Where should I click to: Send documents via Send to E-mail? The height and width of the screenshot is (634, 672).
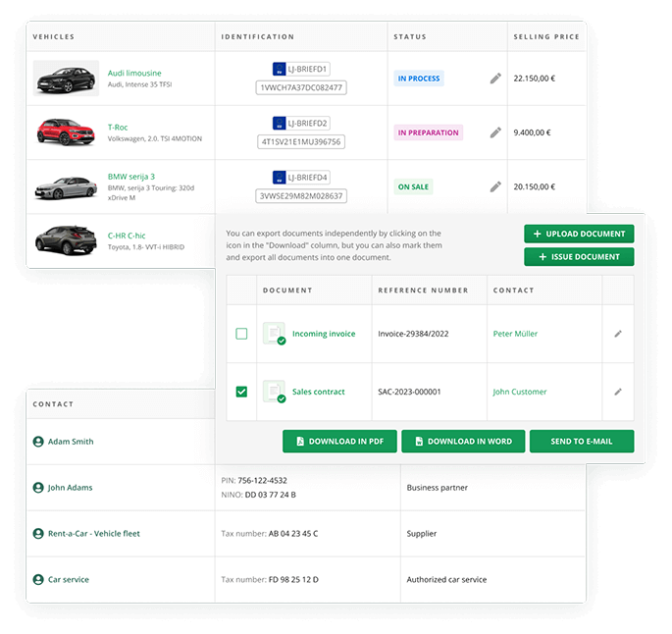pos(582,442)
